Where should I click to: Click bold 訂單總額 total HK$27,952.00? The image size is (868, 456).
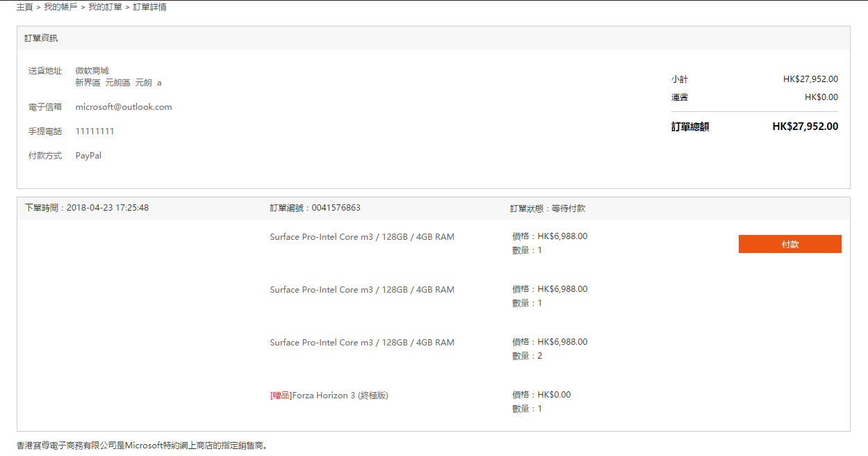805,127
